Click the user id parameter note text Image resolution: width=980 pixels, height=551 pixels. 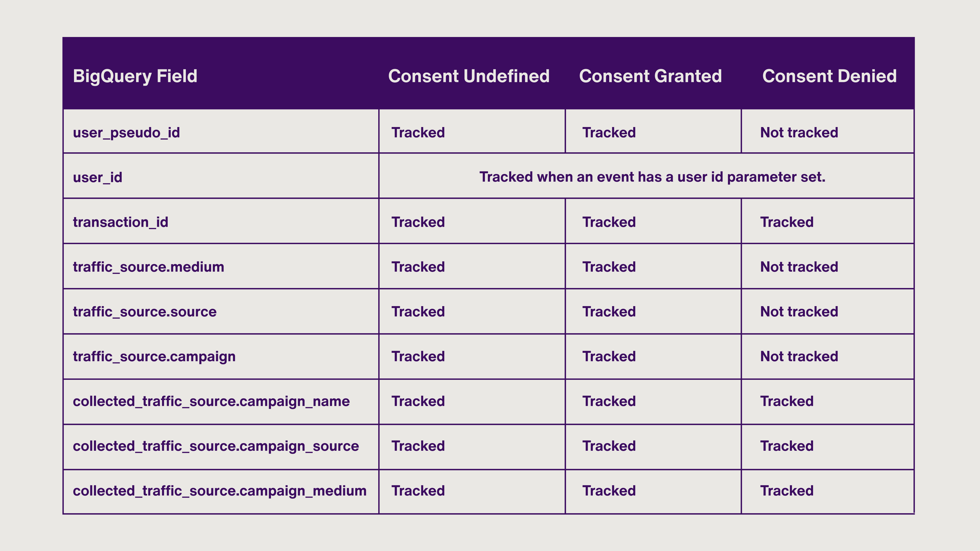pos(652,177)
